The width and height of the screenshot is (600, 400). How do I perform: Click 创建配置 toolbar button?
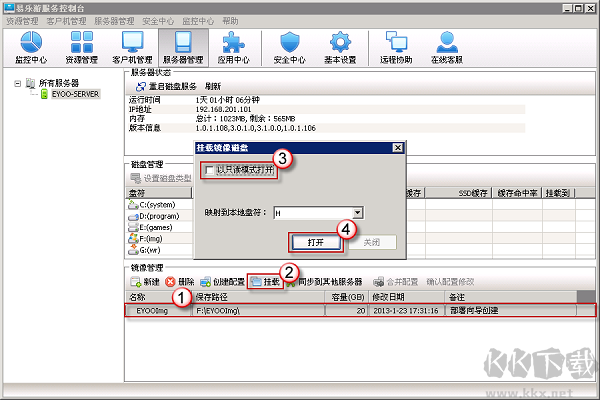(222, 282)
